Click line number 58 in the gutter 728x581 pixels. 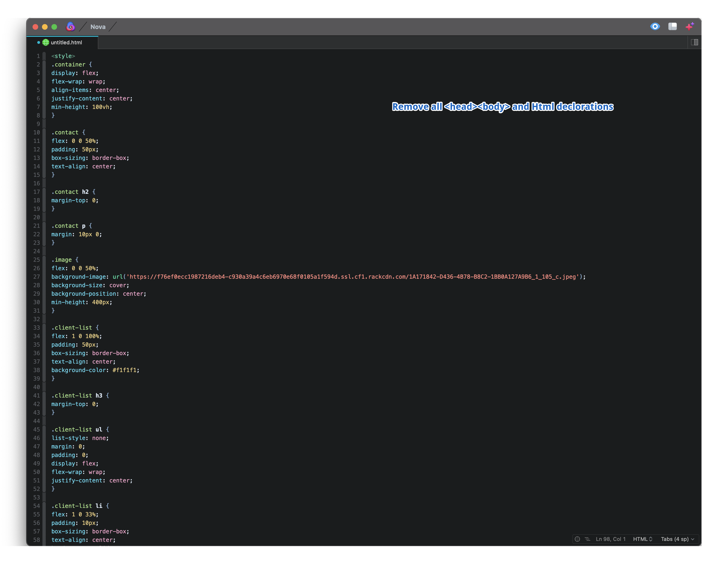click(x=37, y=540)
